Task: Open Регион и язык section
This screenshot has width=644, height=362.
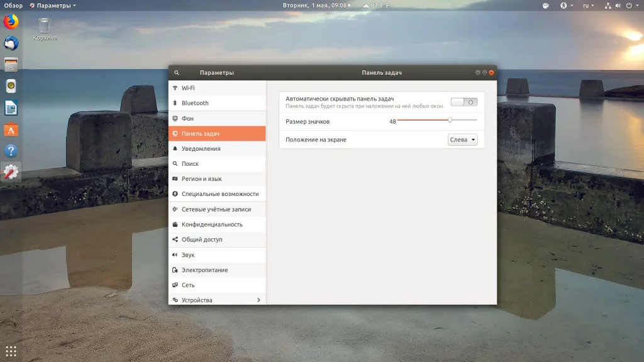Action: click(x=217, y=179)
